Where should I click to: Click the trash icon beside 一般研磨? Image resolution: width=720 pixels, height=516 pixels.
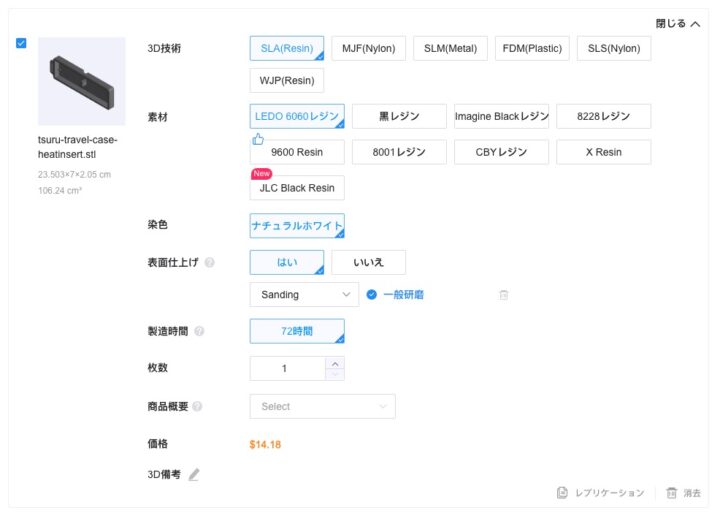pos(504,295)
